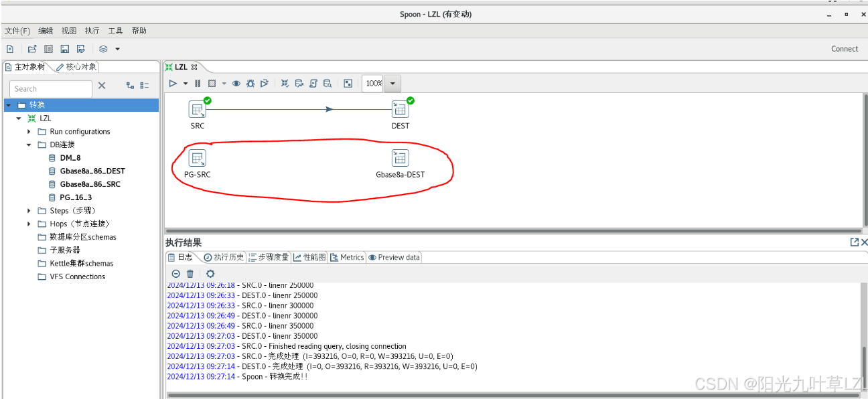Click the explore database icon
The height and width of the screenshot is (399, 868).
point(327,84)
